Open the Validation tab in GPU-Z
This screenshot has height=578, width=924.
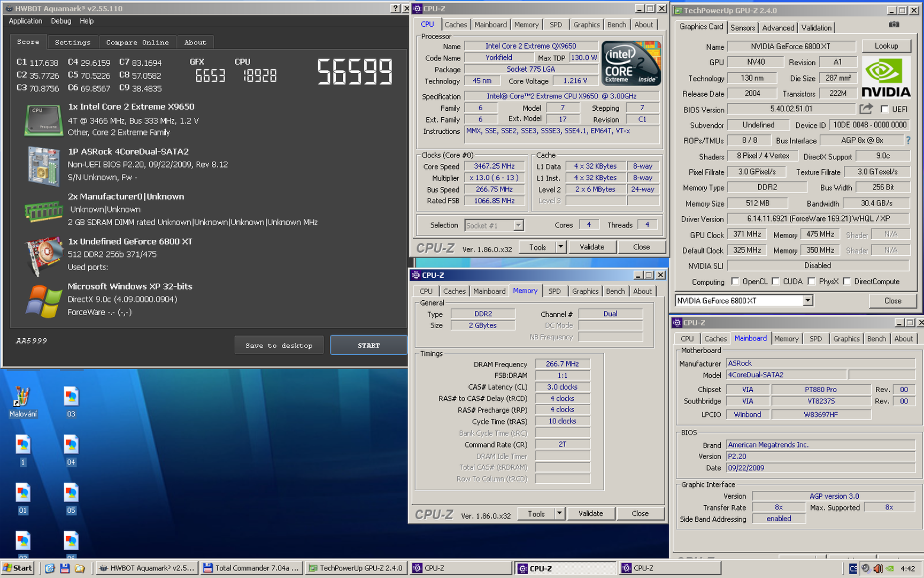(816, 28)
